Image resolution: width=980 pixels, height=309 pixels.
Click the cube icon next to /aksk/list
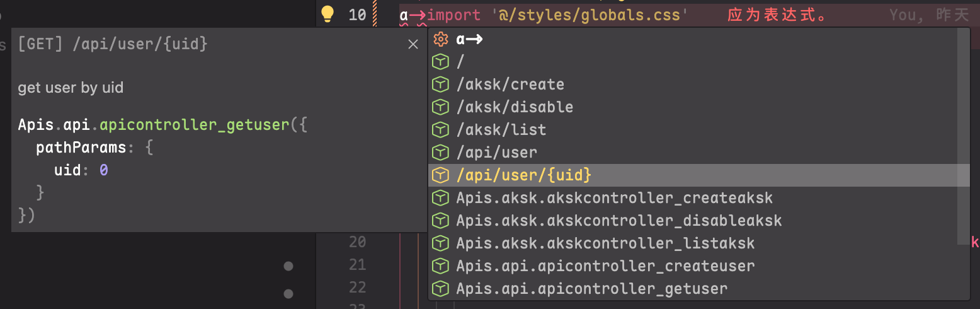(441, 130)
